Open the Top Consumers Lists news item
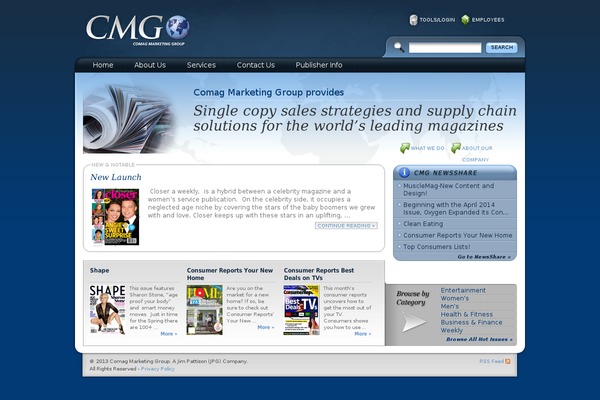This screenshot has height=400, width=600. (437, 247)
